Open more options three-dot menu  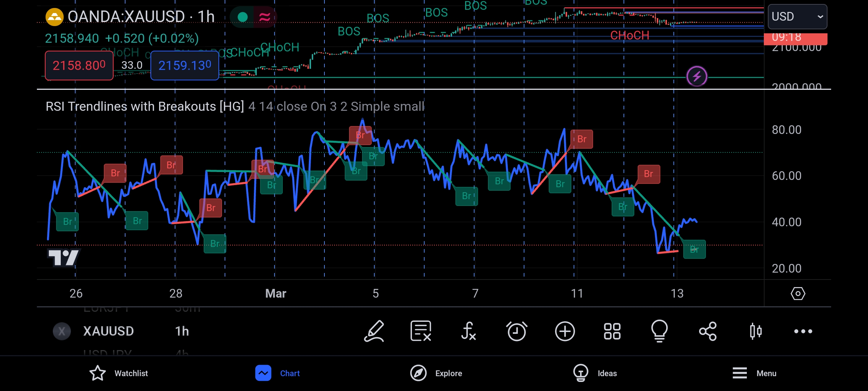[x=803, y=331]
